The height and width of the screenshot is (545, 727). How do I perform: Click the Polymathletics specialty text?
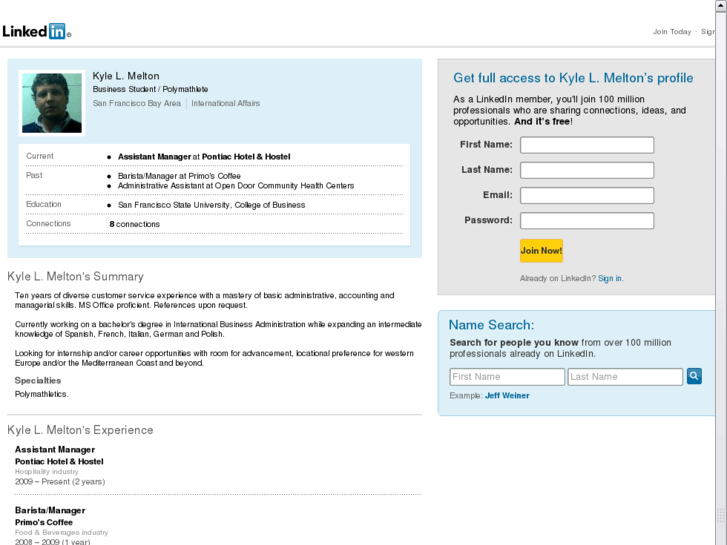(42, 394)
